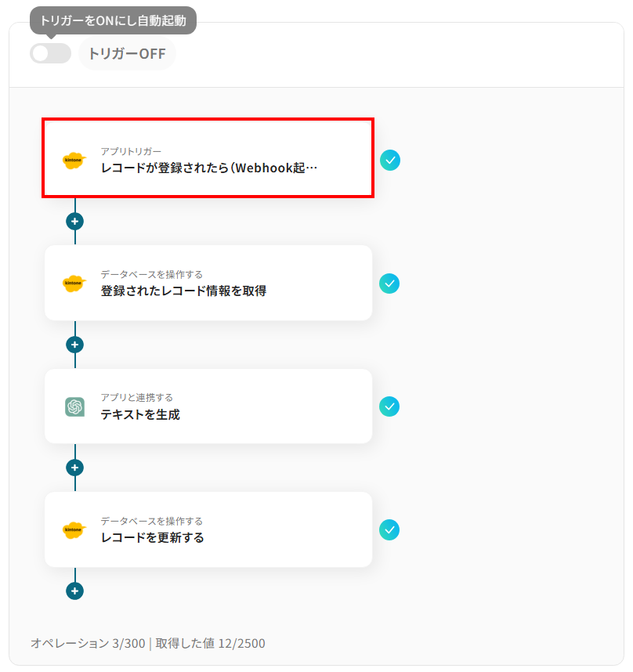Click the checkmark beside 登録されたレコード情報を取得
This screenshot has width=633, height=672.
coord(389,284)
